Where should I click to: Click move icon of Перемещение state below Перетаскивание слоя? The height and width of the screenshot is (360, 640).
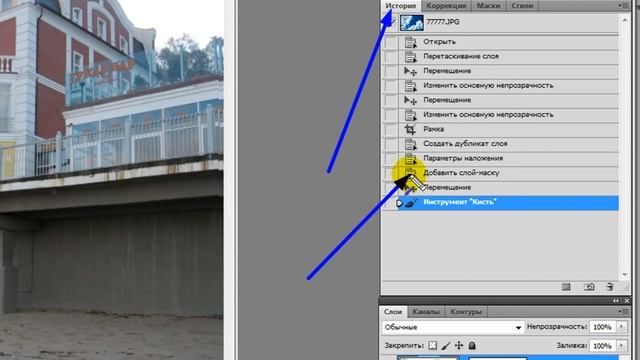click(x=410, y=71)
